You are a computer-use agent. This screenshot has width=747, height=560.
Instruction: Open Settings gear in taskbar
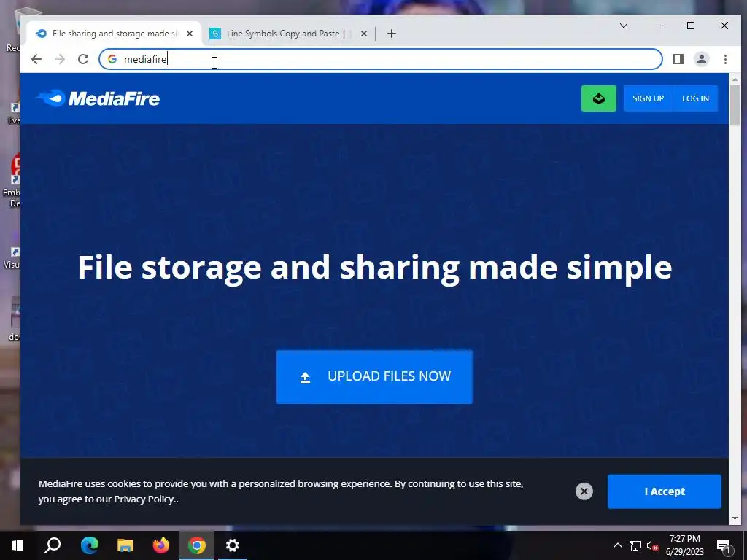(233, 545)
